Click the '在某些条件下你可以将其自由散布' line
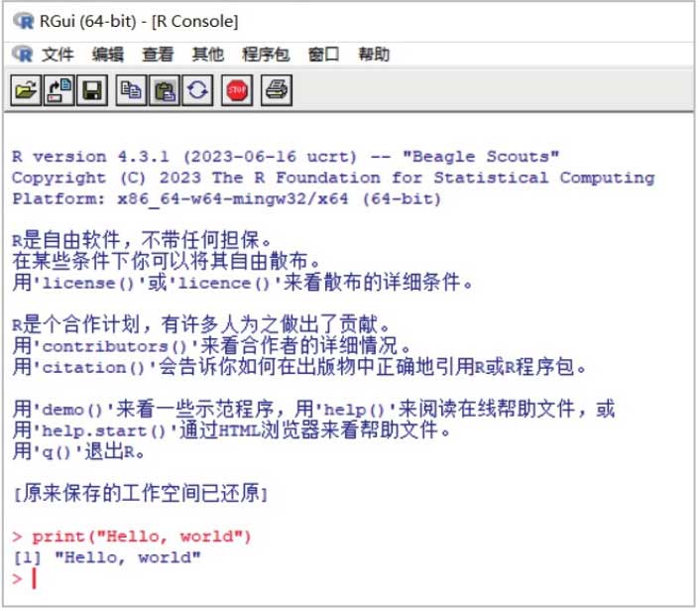The width and height of the screenshot is (700, 611). click(x=166, y=261)
